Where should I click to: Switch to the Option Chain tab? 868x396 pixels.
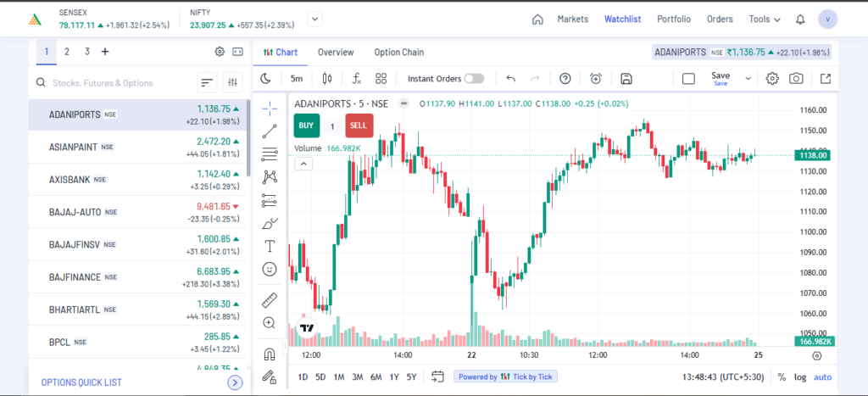coord(399,52)
